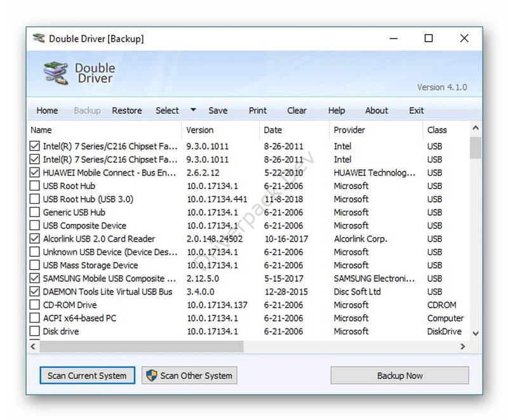
Task: Click the Computer class cell
Action: pyautogui.click(x=446, y=318)
